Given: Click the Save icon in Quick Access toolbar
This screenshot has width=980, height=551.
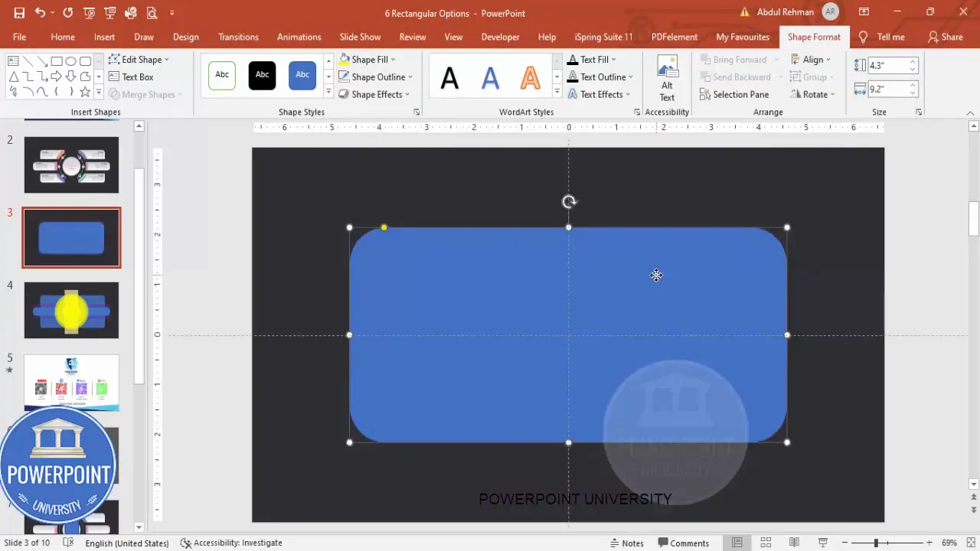Looking at the screenshot, I should click(x=19, y=13).
